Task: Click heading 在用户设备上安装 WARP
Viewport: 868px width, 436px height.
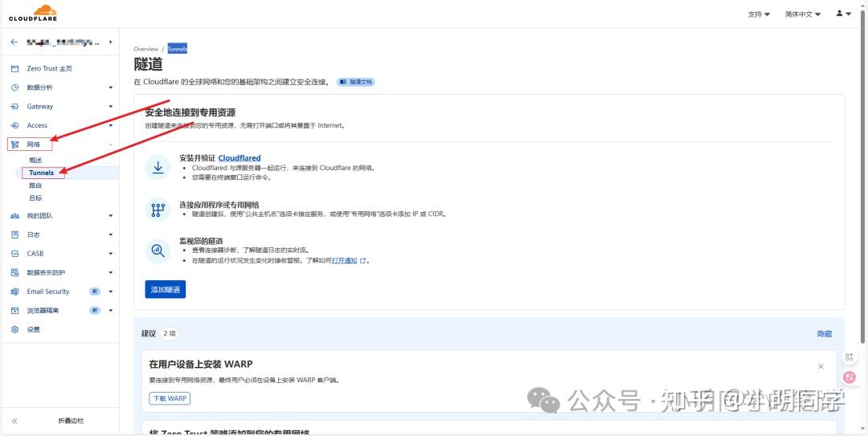Action: tap(201, 364)
